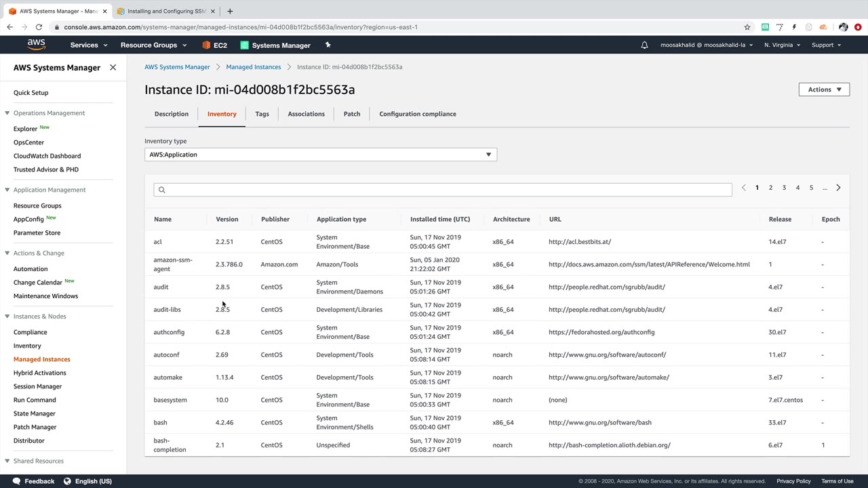Click the previous page arrow in pagination
This screenshot has height=488, width=868.
pyautogui.click(x=743, y=188)
